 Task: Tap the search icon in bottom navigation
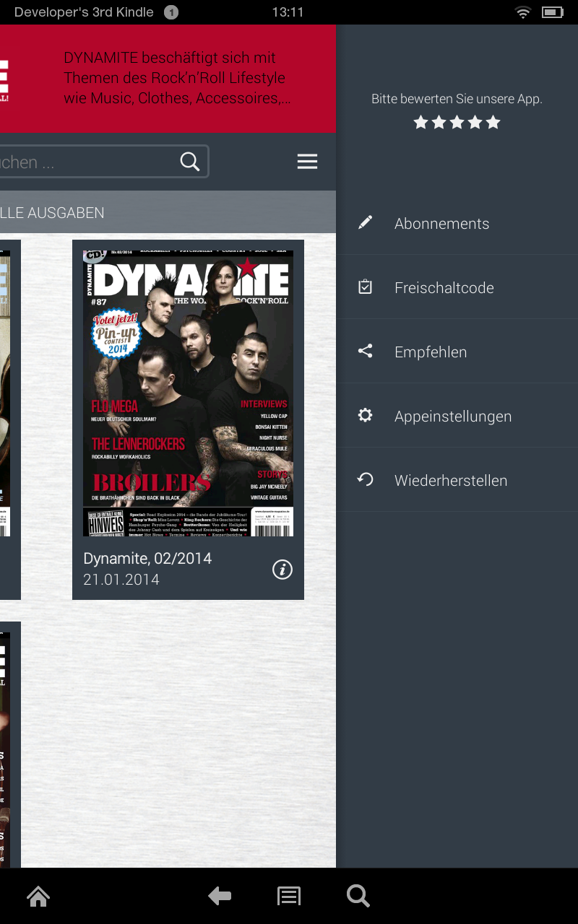[358, 896]
